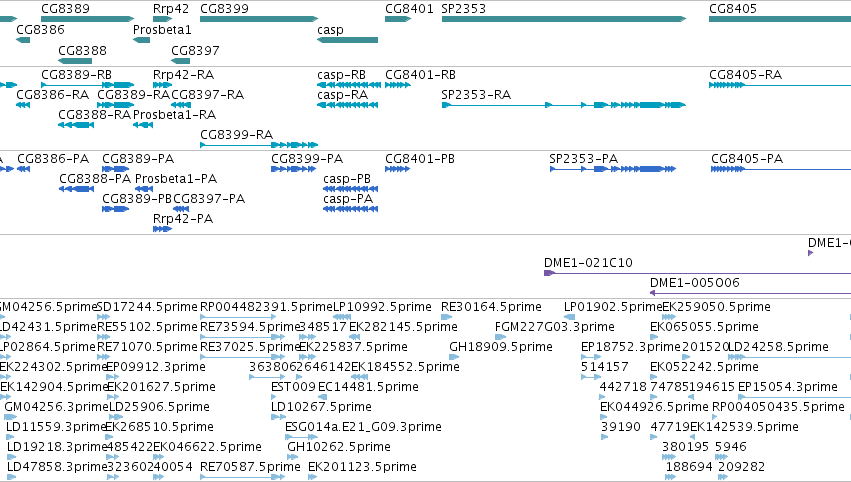
Task: Click the CG8388 gene label
Action: click(x=82, y=51)
